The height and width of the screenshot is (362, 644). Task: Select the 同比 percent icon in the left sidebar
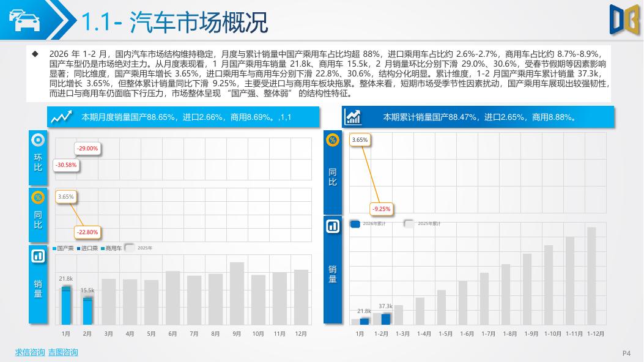(x=37, y=197)
